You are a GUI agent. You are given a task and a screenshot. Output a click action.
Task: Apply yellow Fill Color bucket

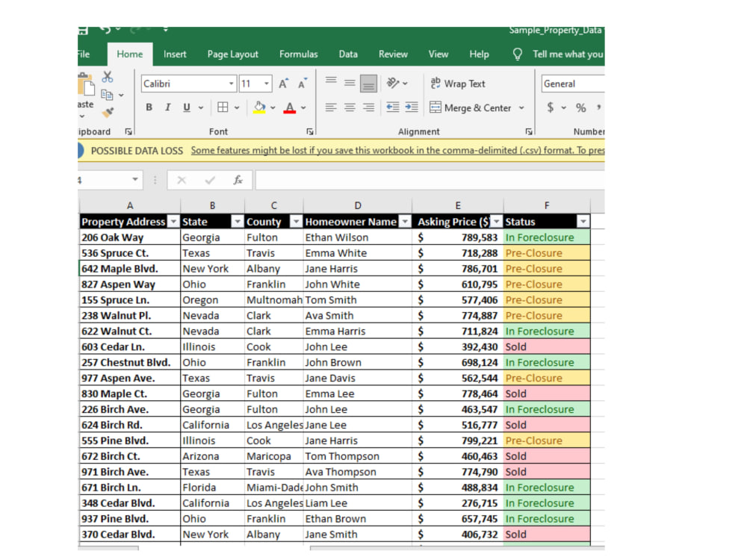260,108
